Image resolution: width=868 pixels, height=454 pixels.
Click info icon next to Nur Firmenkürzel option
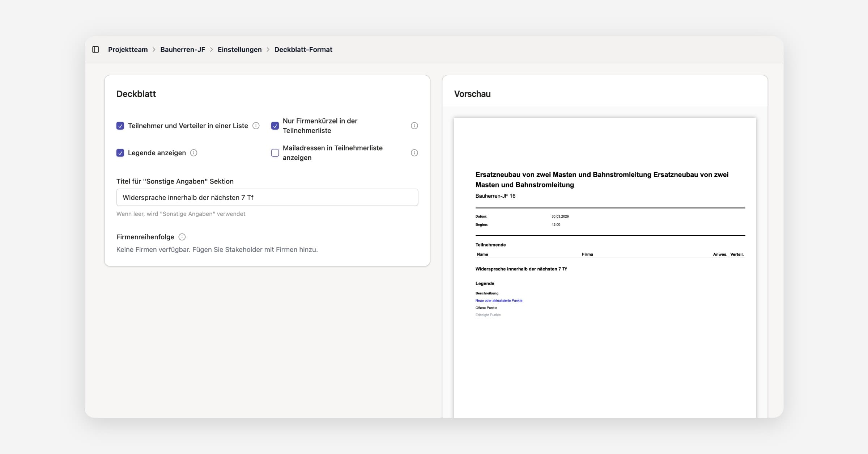click(414, 126)
